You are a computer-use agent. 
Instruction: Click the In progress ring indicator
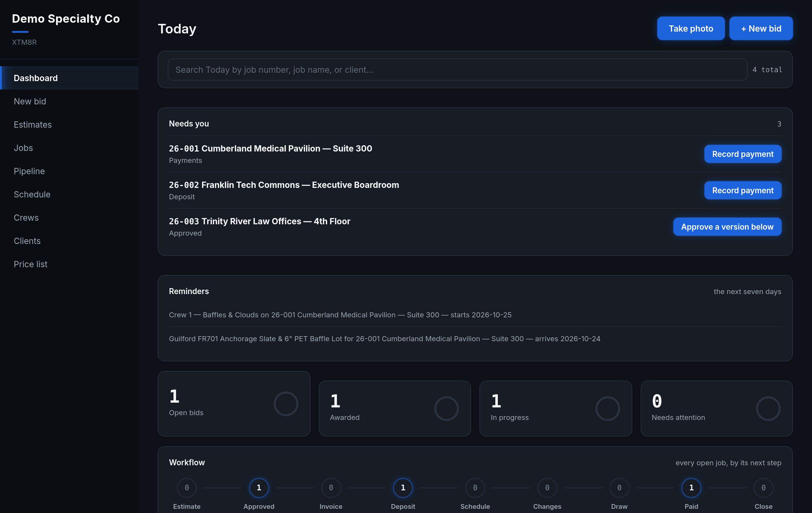607,408
